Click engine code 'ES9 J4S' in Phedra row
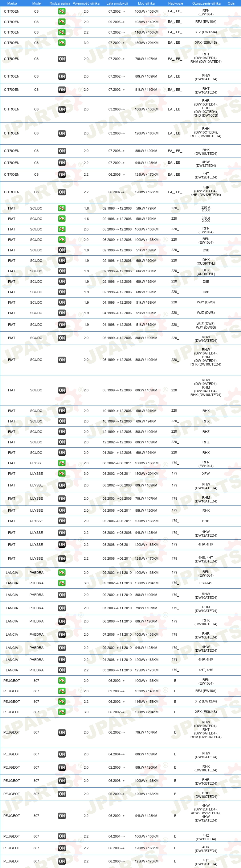The width and height of the screenshot is (241, 868). [206, 583]
